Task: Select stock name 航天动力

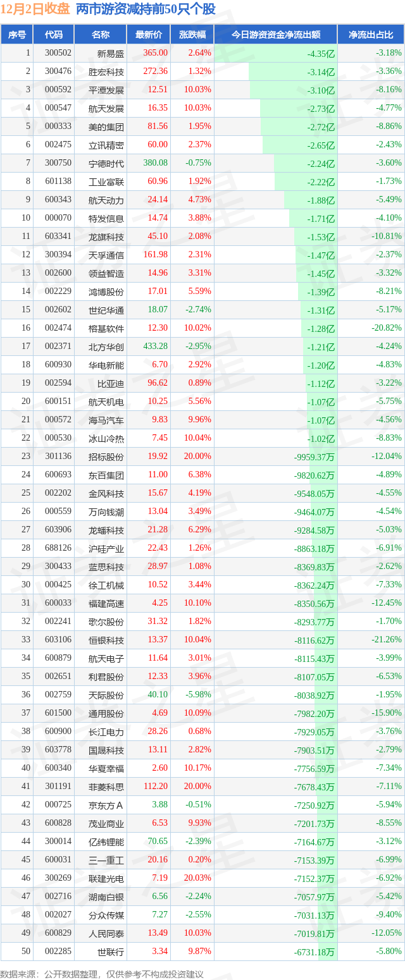Action: coord(106,200)
